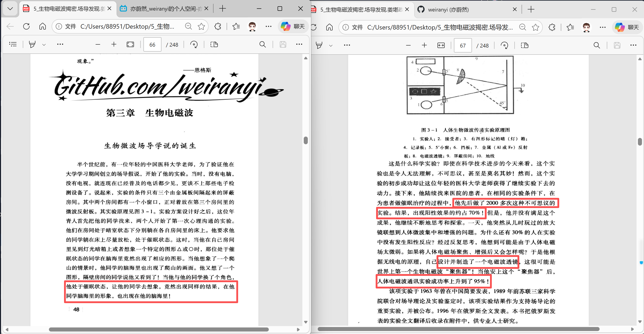The image size is (644, 334).
Task: Toggle the table of contents pane
Action: click(13, 44)
